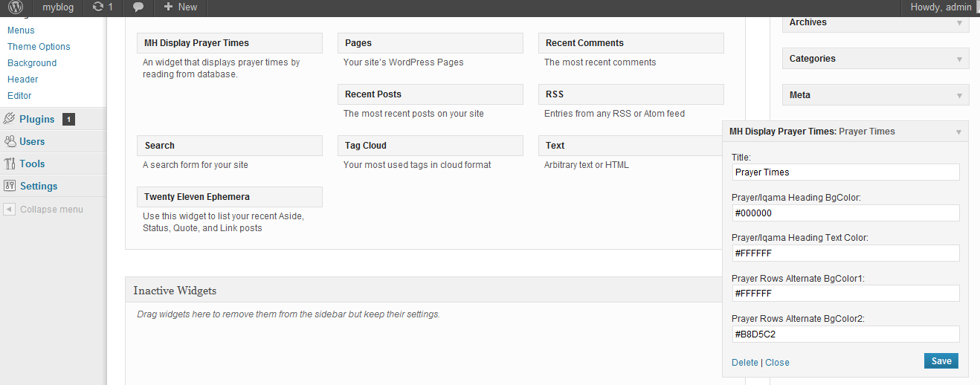The image size is (980, 385).
Task: Close the Prayer Times widget form
Action: point(777,363)
